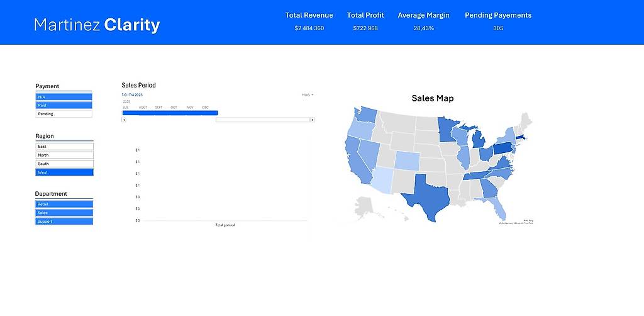This screenshot has height=316, width=644.
Task: Toggle the Retail department filter
Action: (64, 204)
